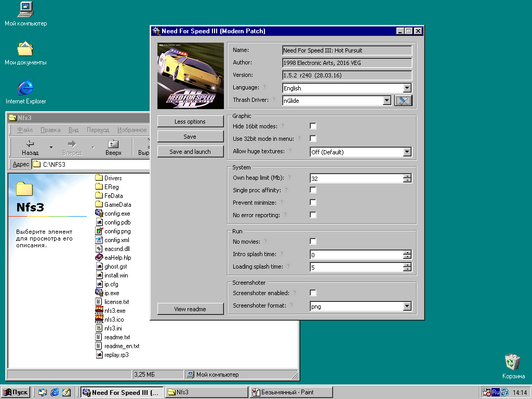Click the Recycle Bin desktop icon
This screenshot has width=532, height=399.
[x=513, y=362]
